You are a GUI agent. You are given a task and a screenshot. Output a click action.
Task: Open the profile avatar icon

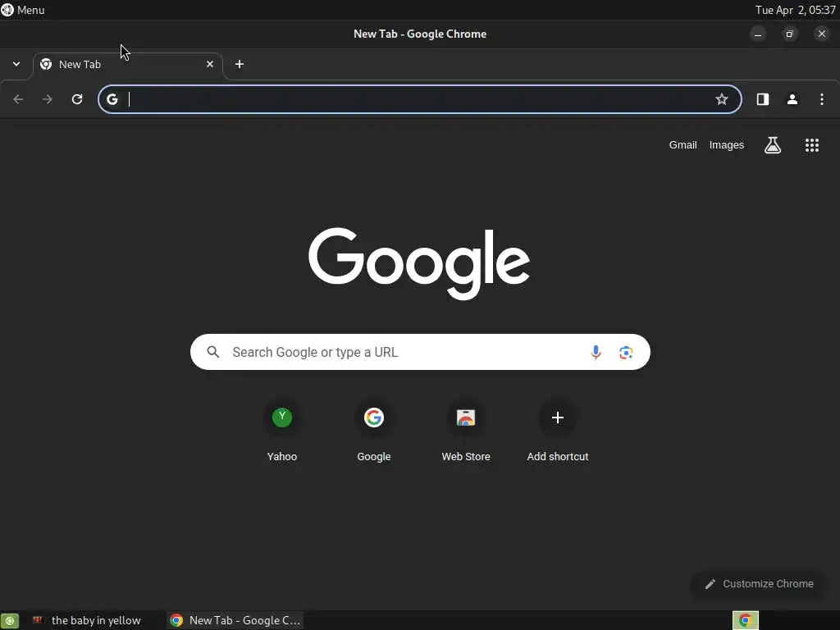pyautogui.click(x=792, y=99)
